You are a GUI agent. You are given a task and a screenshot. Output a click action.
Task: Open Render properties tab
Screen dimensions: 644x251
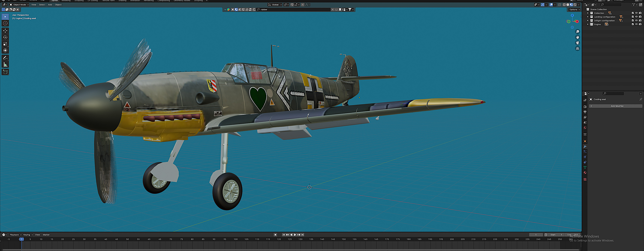[x=585, y=107]
